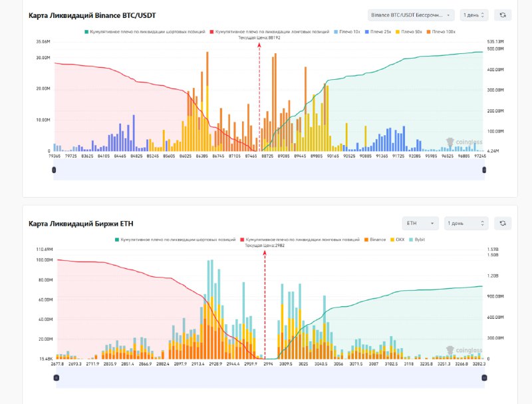The width and height of the screenshot is (532, 404).
Task: Click the left range handle under the BTC chart
Action: coord(55,170)
